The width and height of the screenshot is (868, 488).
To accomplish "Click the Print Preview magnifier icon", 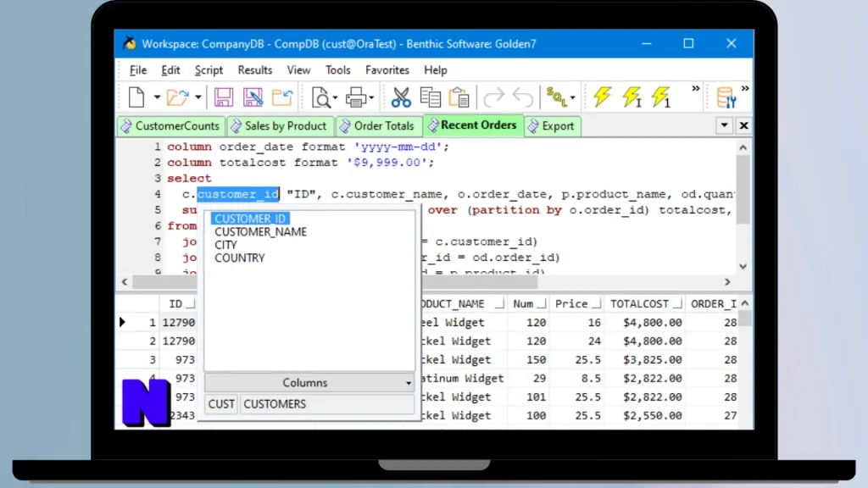I will click(x=321, y=97).
